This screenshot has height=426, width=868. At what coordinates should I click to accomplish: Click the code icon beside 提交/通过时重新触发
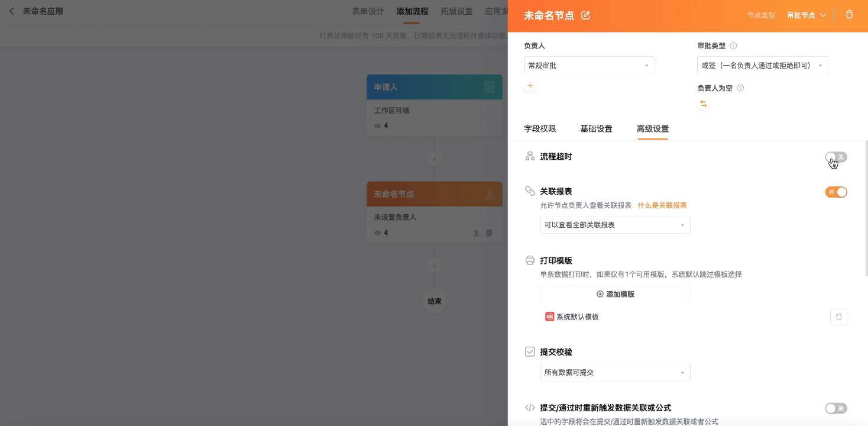click(530, 408)
